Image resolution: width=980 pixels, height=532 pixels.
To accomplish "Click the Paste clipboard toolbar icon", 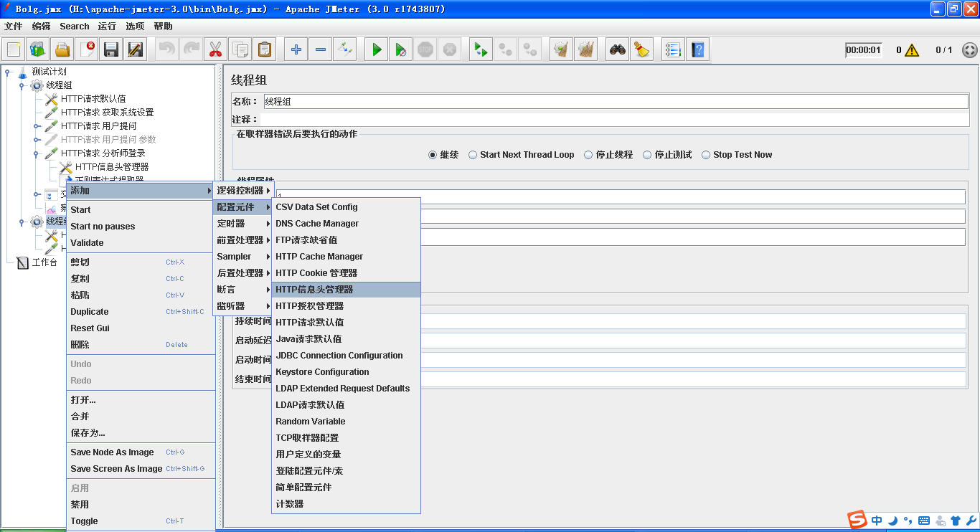I will (x=265, y=49).
